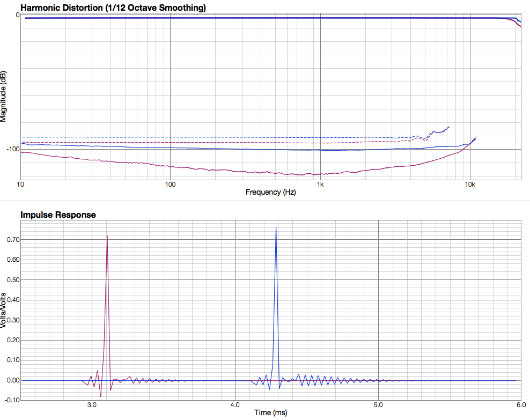
Task: Click the Volts/Volts axis label
Action: [3, 311]
